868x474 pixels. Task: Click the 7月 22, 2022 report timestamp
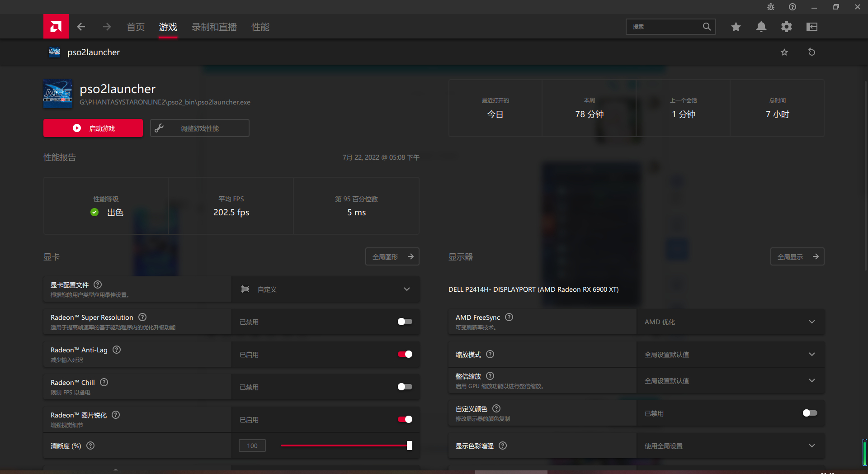tap(381, 157)
